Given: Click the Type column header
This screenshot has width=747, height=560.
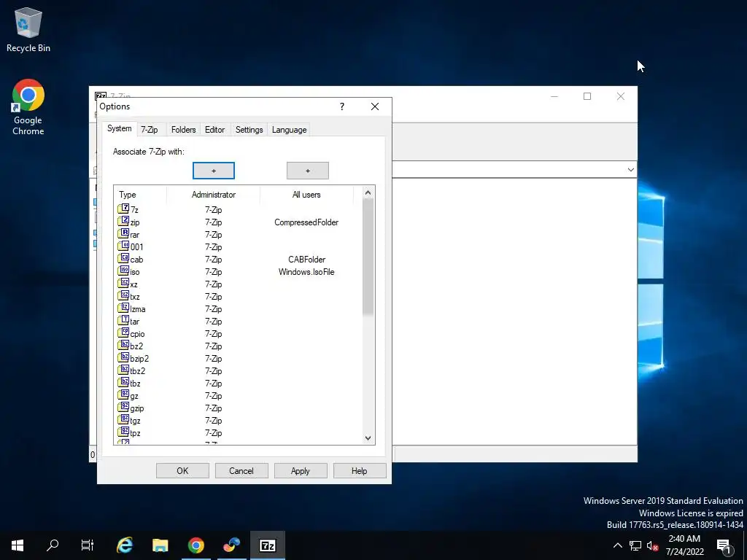Looking at the screenshot, I should tap(140, 195).
